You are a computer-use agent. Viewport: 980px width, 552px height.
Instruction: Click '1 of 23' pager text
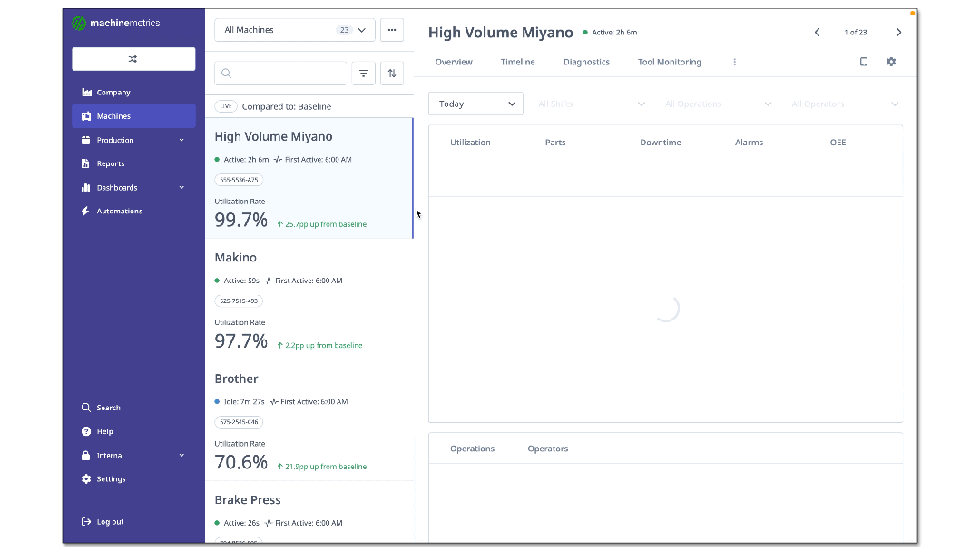855,33
